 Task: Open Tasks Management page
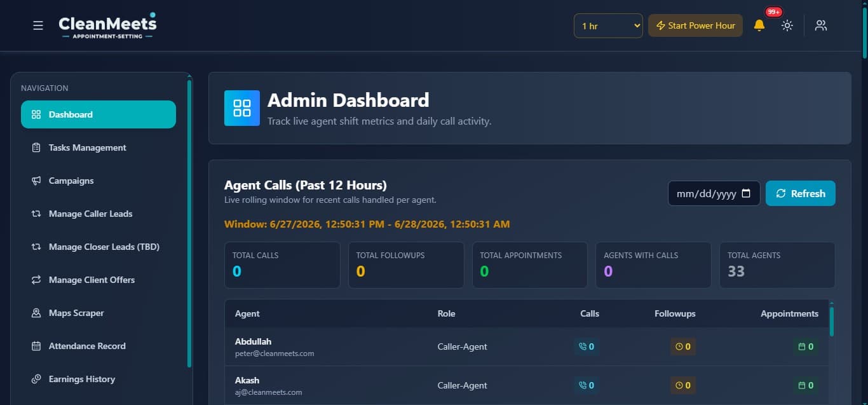(x=98, y=148)
